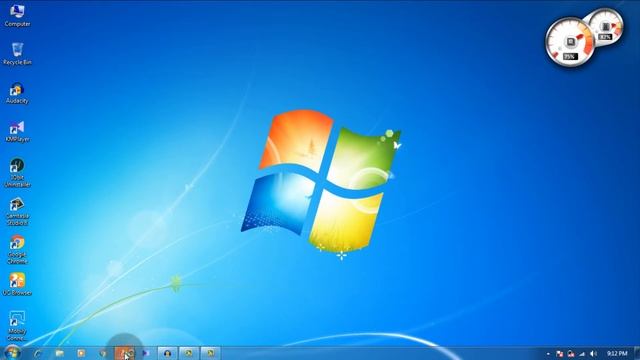Select the Audacity desktop shortcut
The height and width of the screenshot is (360, 640).
tap(17, 93)
